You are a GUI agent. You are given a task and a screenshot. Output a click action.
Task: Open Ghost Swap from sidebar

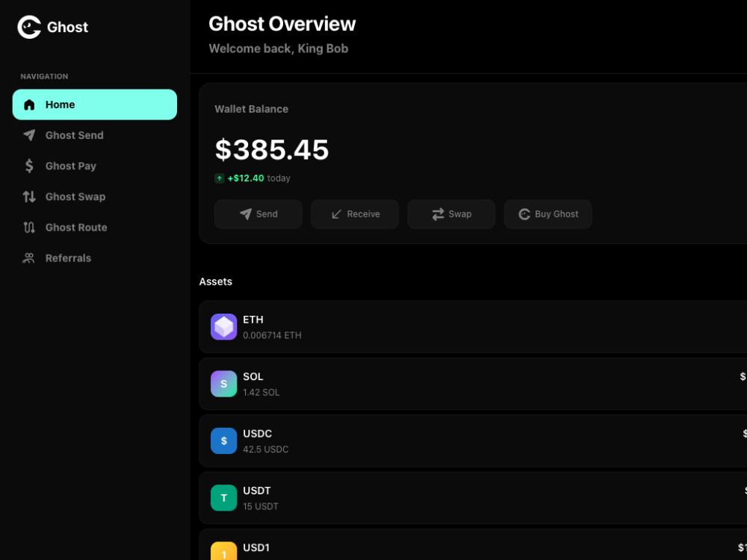tap(95, 196)
